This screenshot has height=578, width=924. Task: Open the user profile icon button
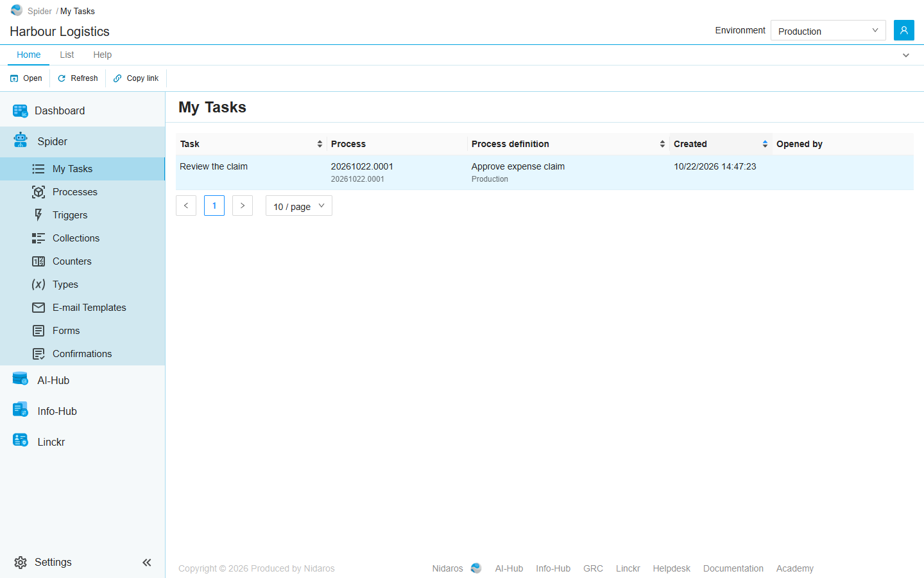coord(903,30)
